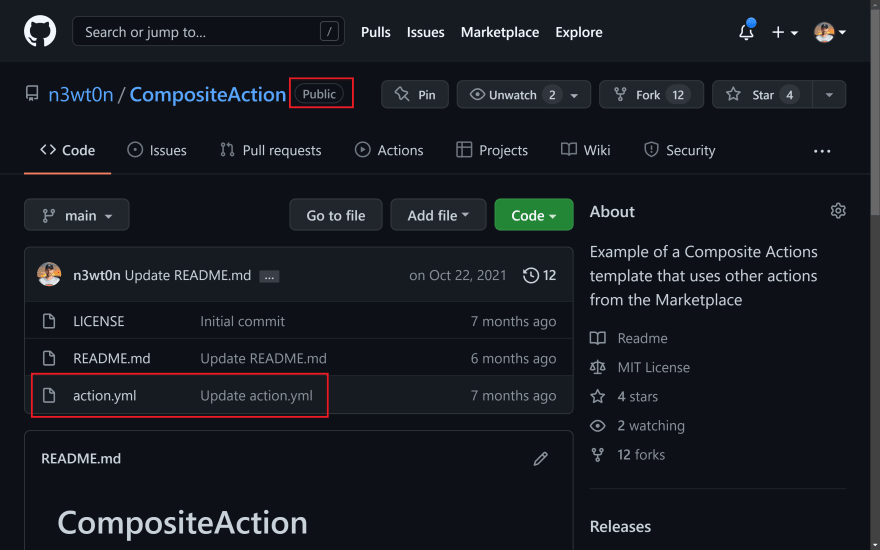The width and height of the screenshot is (880, 550).
Task: Open the LICENSE file
Action: [x=99, y=322]
